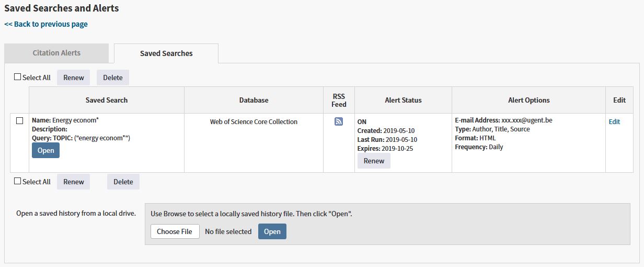Open the locally saved history file
The image size is (644, 267).
point(272,231)
